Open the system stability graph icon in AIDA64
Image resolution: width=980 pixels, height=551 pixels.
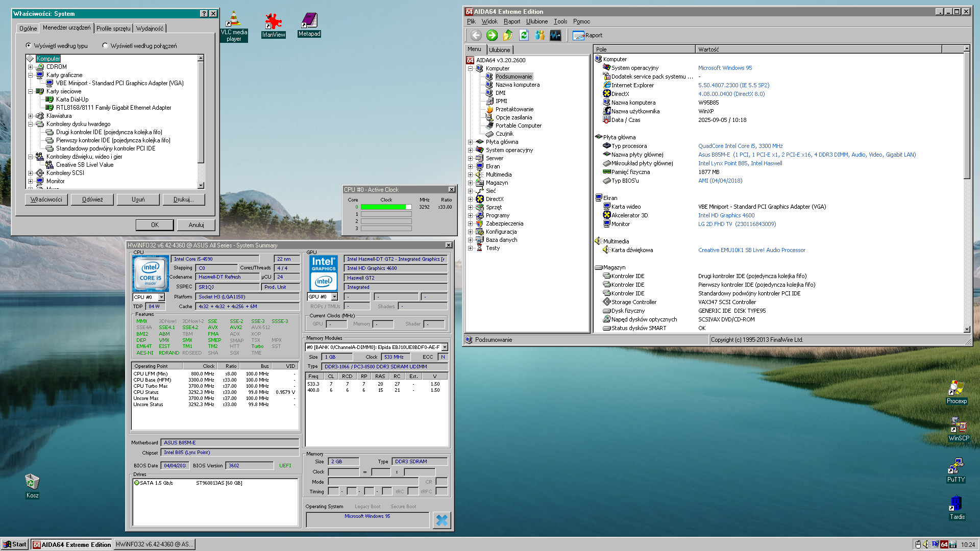(x=555, y=35)
